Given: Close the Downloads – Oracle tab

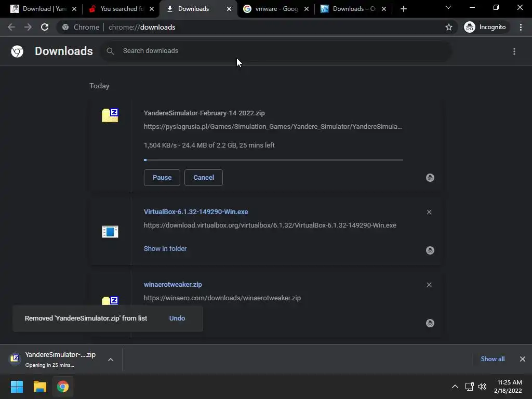Looking at the screenshot, I should [384, 9].
